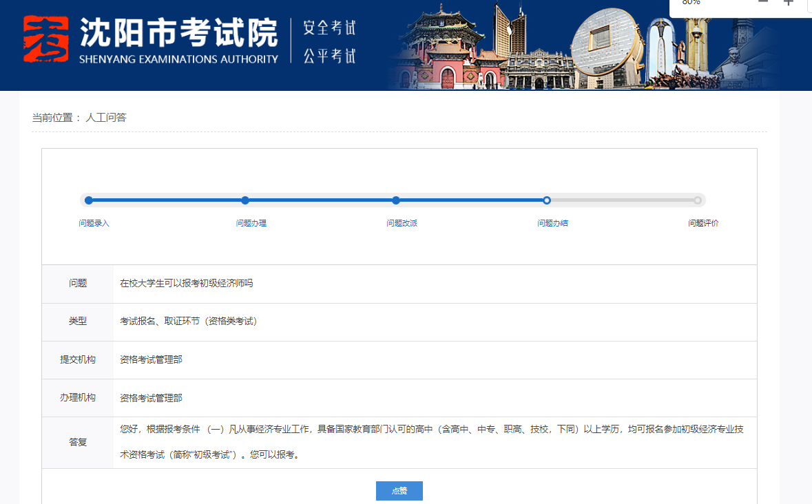This screenshot has width=812, height=504.
Task: Click the filled 问题录入 progress dot
Action: point(88,200)
